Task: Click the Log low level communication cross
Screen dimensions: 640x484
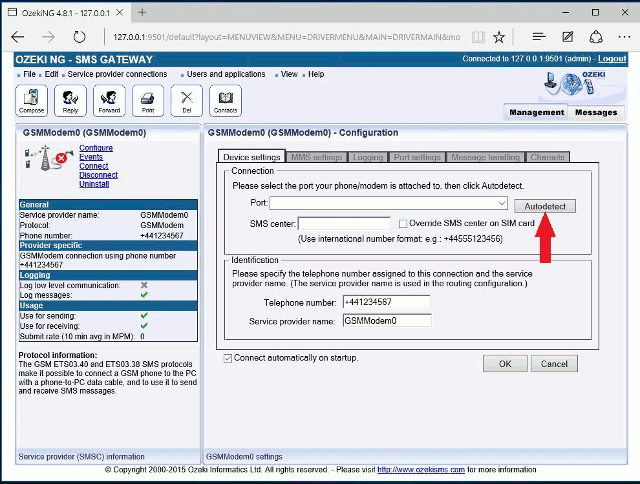Action: click(x=144, y=285)
